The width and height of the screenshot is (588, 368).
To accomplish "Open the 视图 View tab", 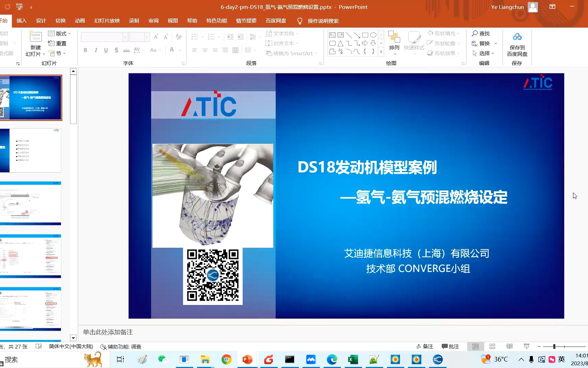I will 173,21.
